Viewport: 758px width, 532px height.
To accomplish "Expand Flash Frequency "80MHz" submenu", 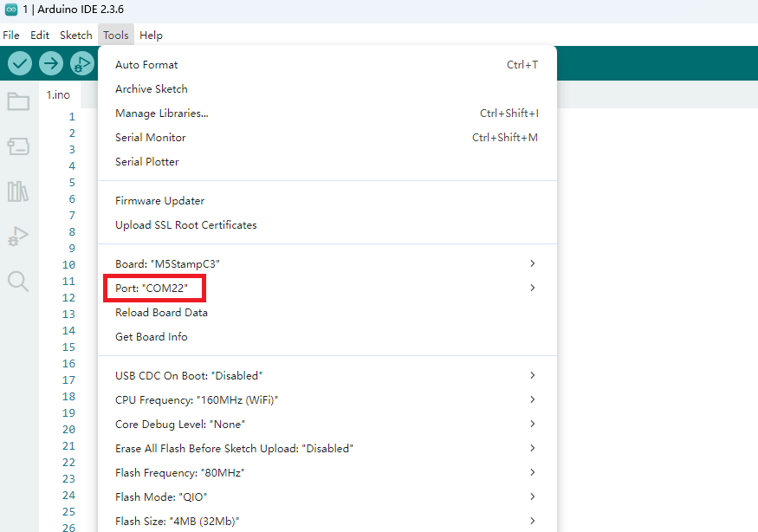I will click(x=327, y=472).
